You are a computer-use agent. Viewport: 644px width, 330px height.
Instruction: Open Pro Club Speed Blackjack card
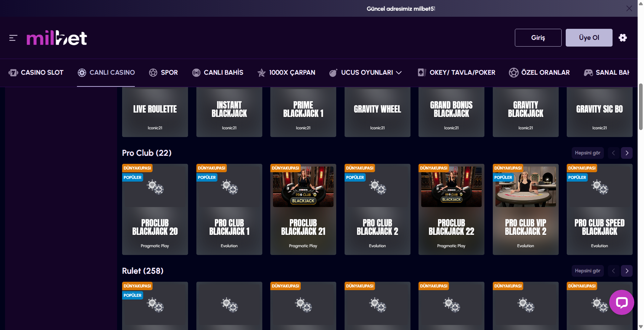(600, 209)
